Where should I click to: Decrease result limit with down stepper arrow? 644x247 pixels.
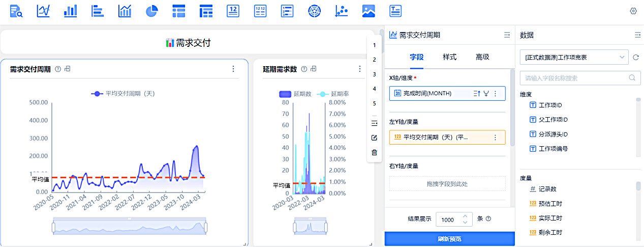pyautogui.click(x=465, y=223)
